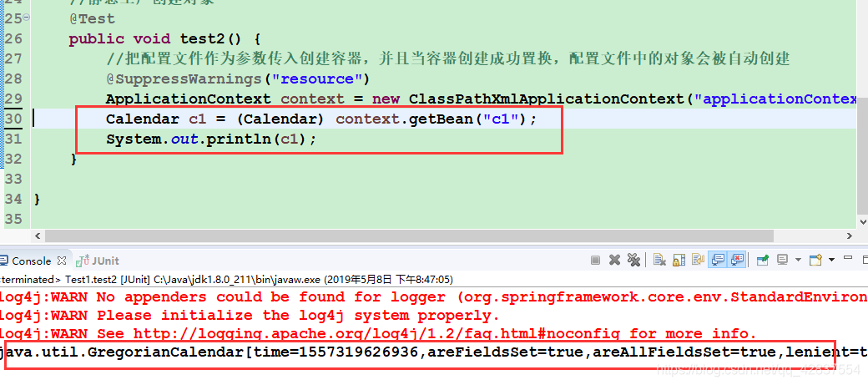Click the Terminate stop button in Console
This screenshot has height=385, width=868.
(x=595, y=260)
